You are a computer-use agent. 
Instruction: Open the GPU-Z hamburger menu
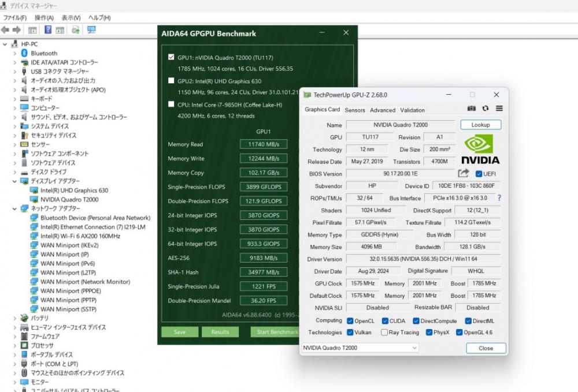click(x=499, y=109)
